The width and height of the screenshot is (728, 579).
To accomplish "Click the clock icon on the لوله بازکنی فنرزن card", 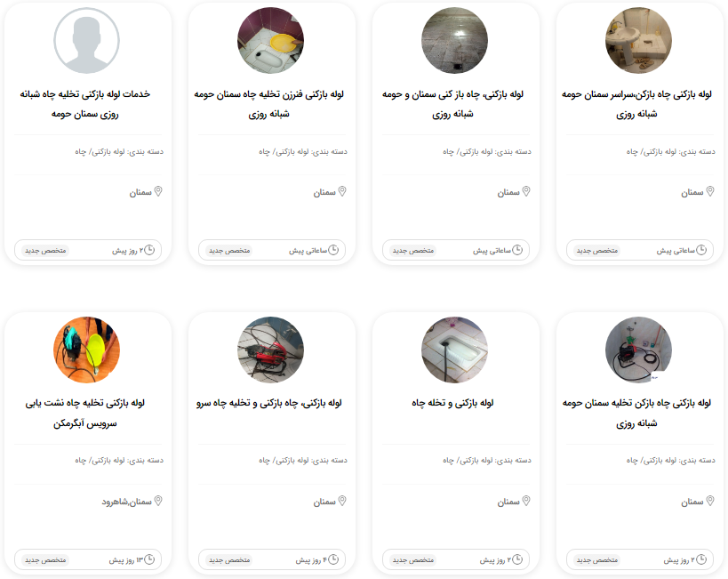I will (x=333, y=250).
